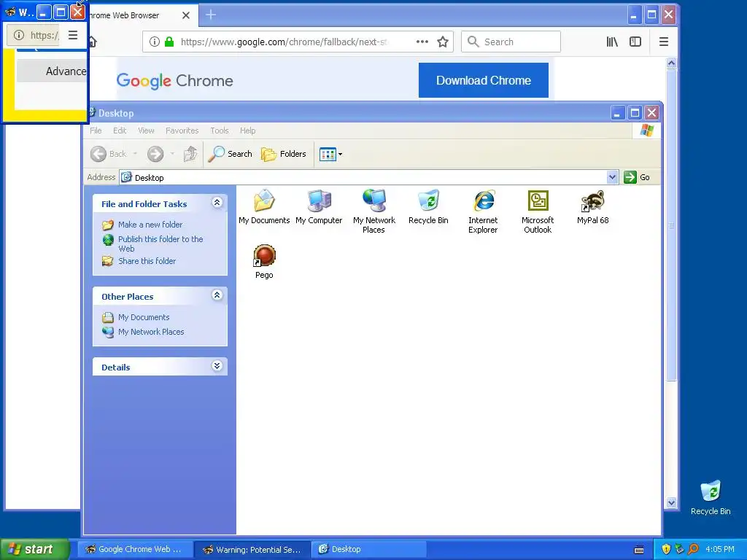747x560 pixels.
Task: Open the browser hamburger menu
Action: [664, 42]
